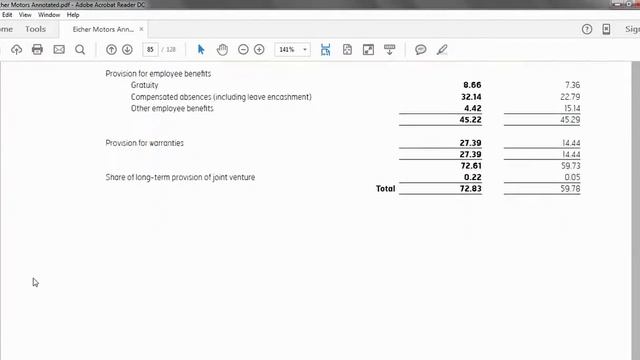Click 'Provision for warranties' label
Viewport: 640px width, 360px height.
tap(144, 143)
